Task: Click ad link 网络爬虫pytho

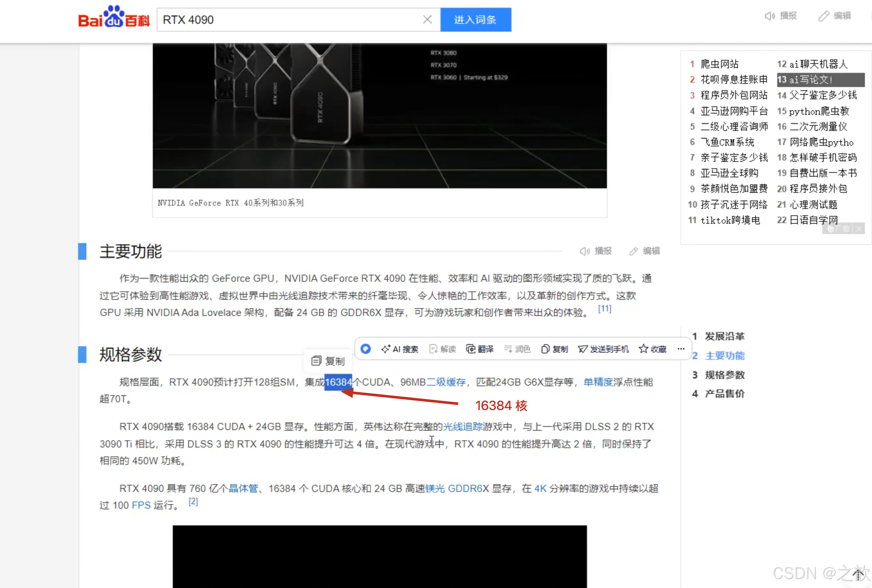Action: tap(821, 142)
